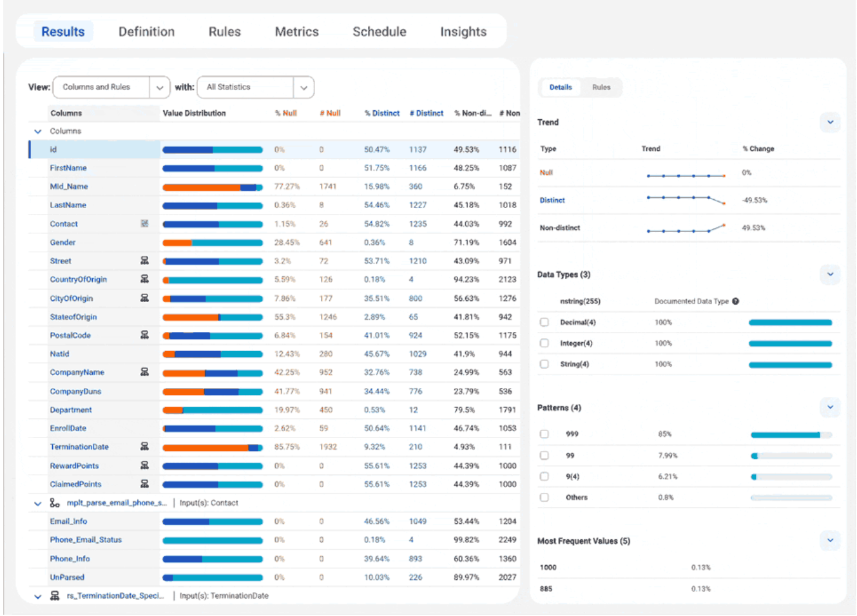Open the Rules tab in the details panel
This screenshot has width=857, height=616.
(601, 88)
